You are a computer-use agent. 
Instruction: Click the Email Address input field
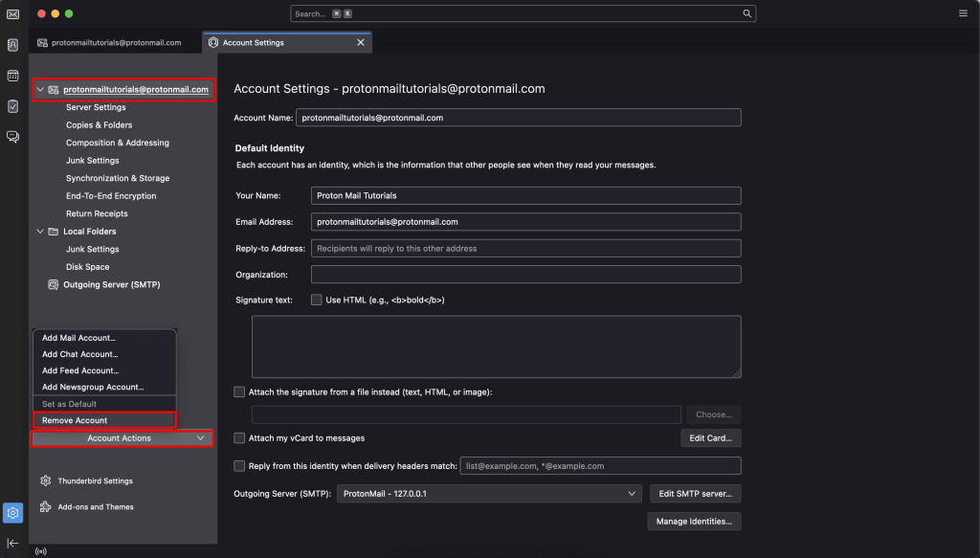(525, 222)
